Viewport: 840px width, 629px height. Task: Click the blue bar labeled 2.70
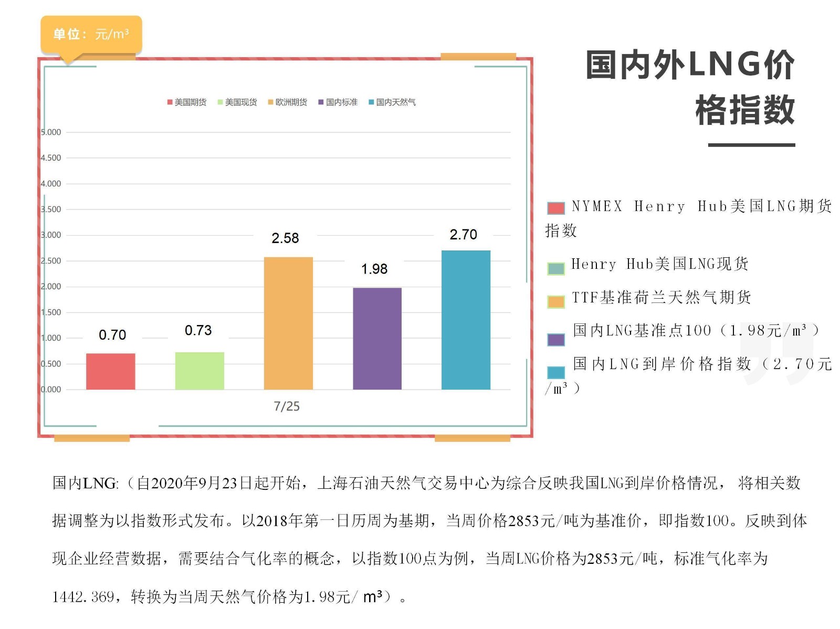coord(466,320)
